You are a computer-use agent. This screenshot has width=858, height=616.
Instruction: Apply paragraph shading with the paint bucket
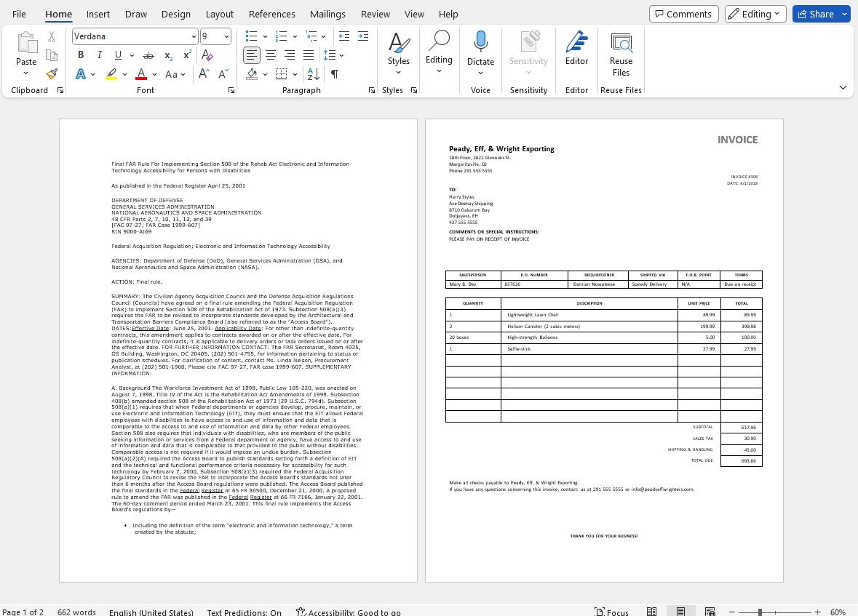[x=252, y=74]
